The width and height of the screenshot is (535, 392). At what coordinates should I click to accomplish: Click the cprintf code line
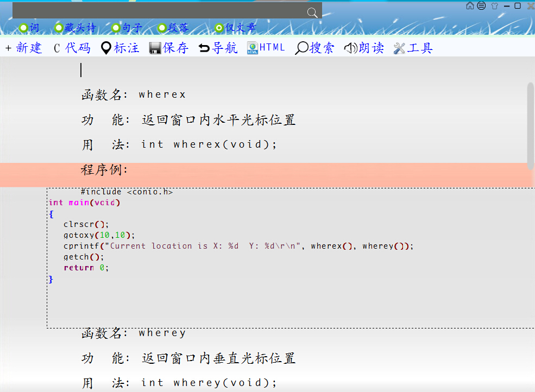pos(238,246)
